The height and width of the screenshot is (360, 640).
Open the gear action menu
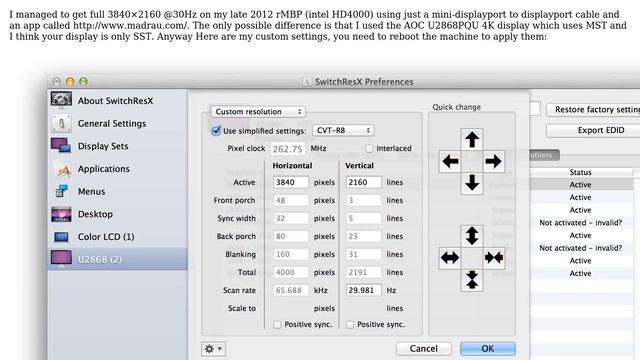[x=213, y=349]
